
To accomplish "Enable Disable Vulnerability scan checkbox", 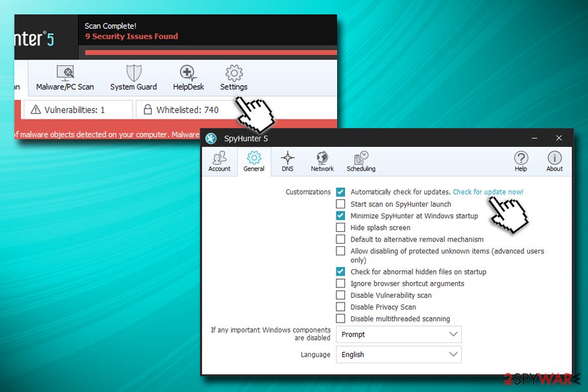I will point(340,295).
